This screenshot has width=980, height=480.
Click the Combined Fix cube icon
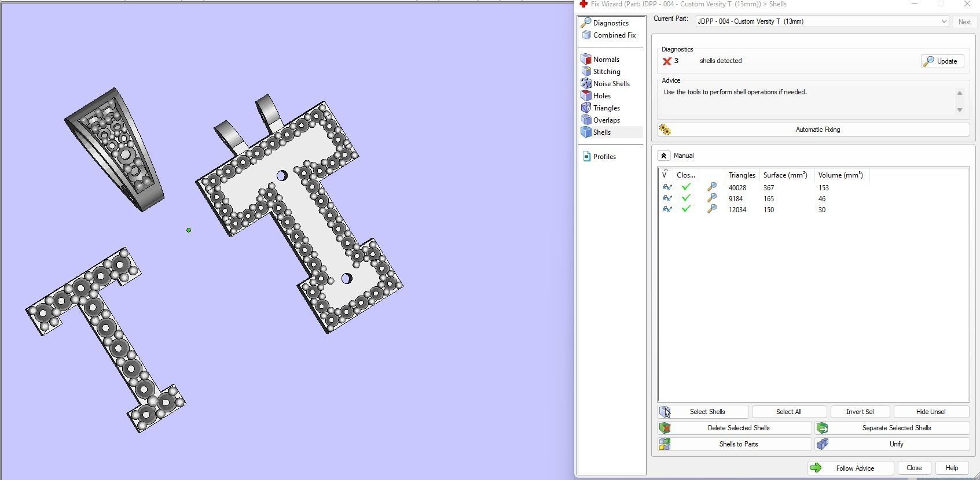click(586, 35)
